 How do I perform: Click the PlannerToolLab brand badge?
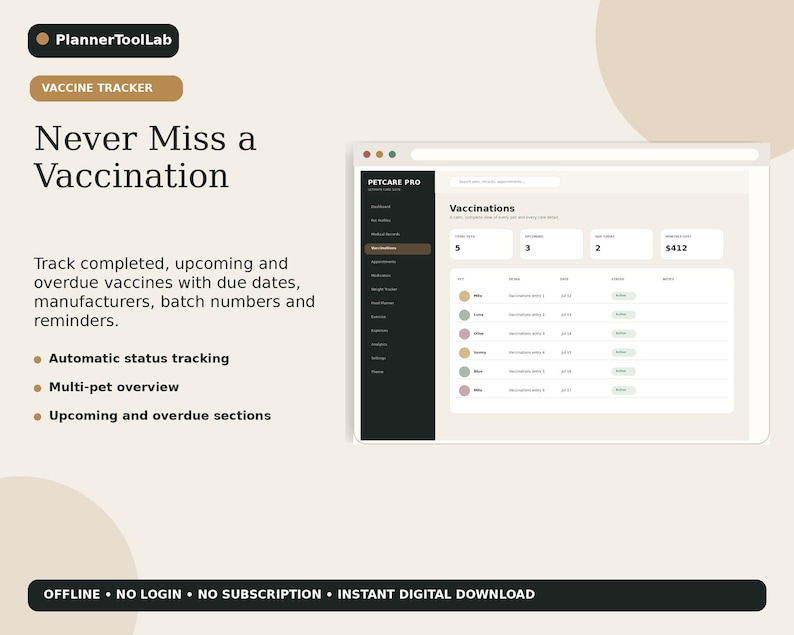coord(103,41)
